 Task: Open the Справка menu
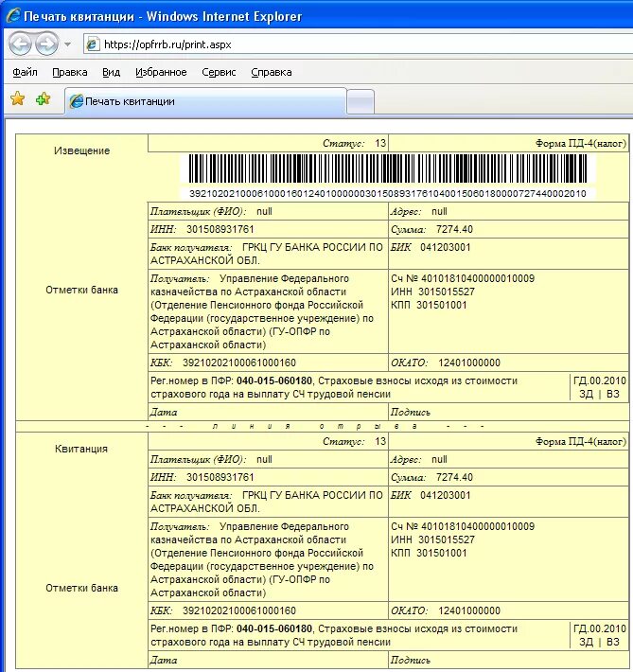coord(272,72)
